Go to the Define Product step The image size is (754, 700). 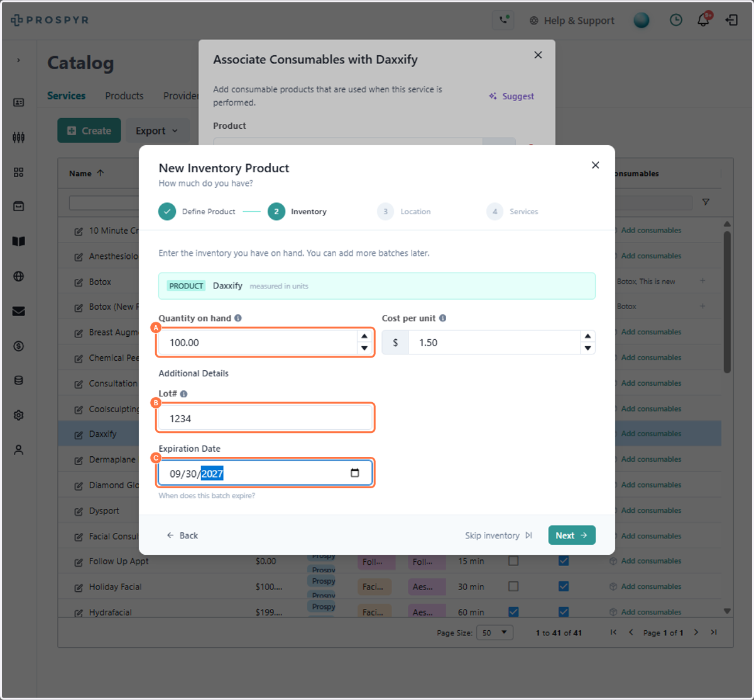[197, 212]
